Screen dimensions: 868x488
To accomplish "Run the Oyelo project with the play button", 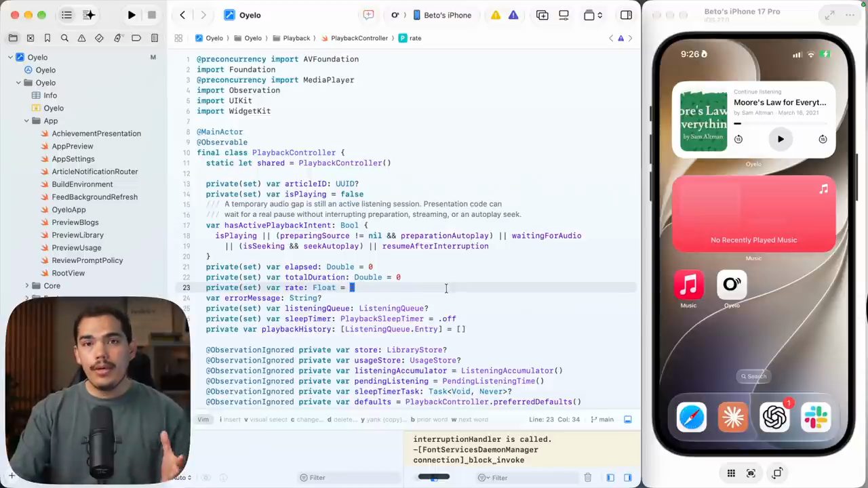I will pyautogui.click(x=132, y=15).
